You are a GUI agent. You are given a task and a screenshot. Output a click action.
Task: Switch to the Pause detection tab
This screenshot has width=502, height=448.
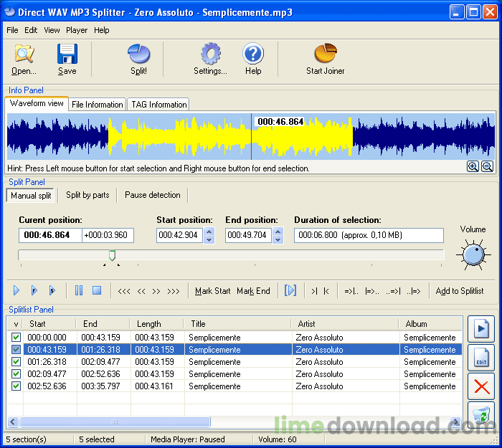coord(153,195)
